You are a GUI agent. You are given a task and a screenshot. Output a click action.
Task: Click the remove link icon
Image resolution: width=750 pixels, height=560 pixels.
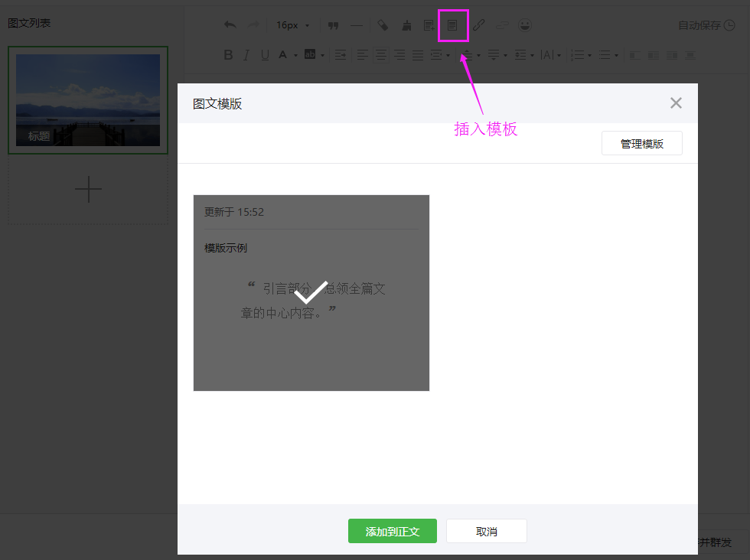pyautogui.click(x=502, y=25)
